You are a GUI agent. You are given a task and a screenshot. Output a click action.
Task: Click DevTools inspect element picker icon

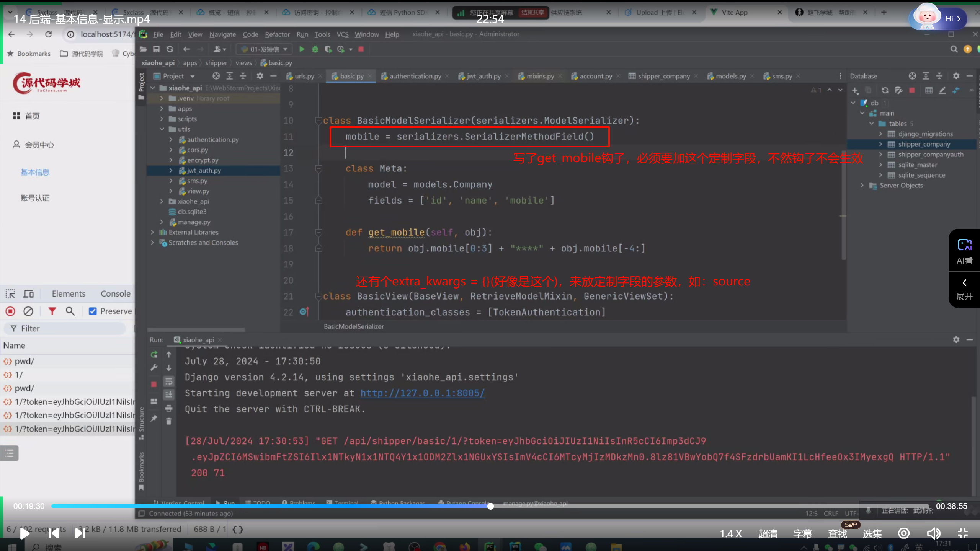[10, 294]
